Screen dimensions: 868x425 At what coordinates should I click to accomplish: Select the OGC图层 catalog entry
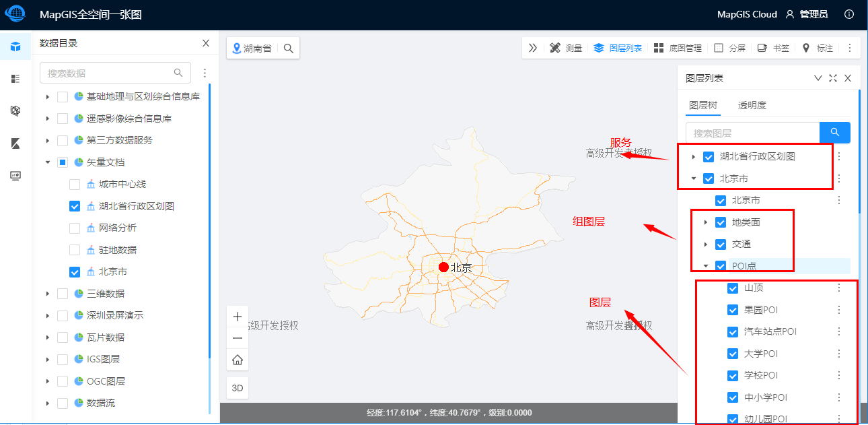point(106,381)
